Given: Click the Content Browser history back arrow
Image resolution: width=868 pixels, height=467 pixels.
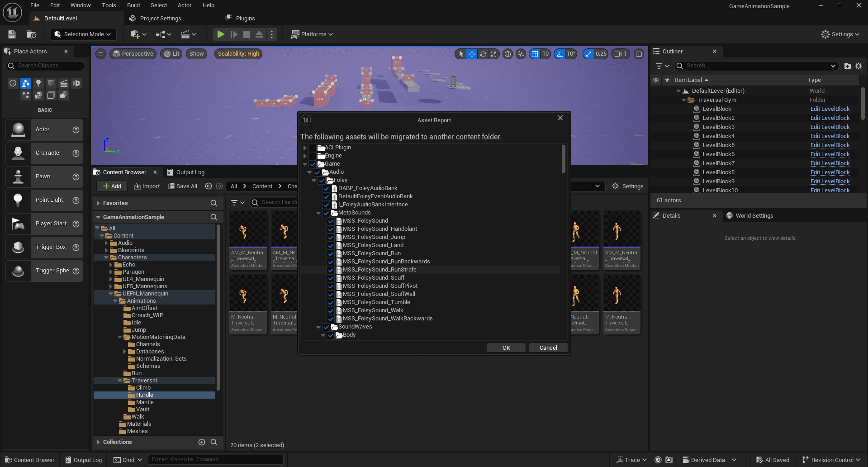Looking at the screenshot, I should pos(209,186).
